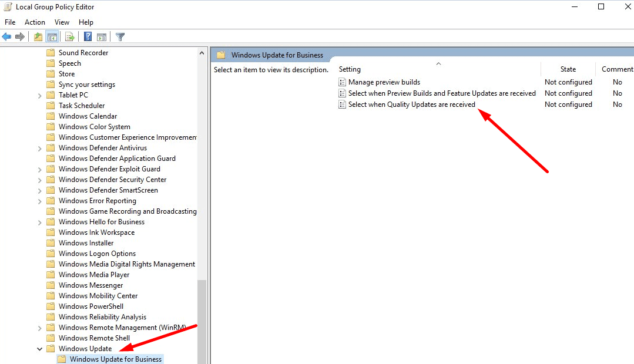Select the Task Scheduler tree item
The image size is (634, 364).
[81, 106]
